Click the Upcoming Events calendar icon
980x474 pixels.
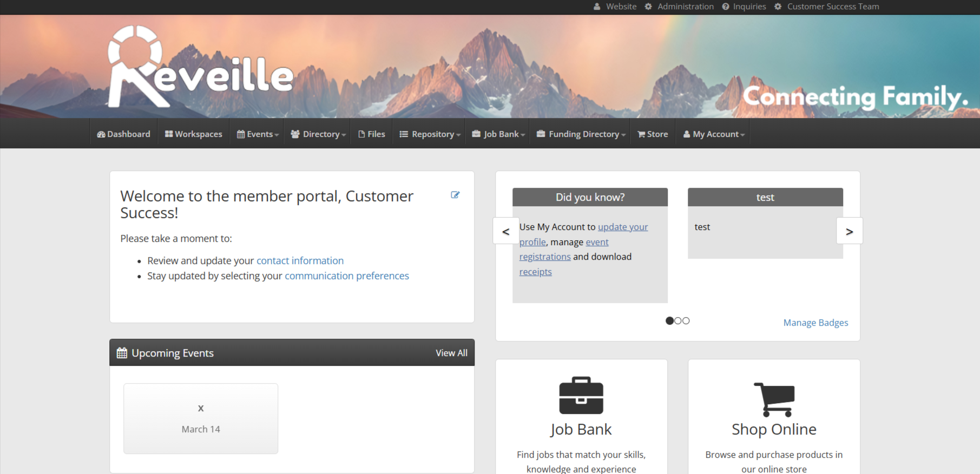(122, 353)
